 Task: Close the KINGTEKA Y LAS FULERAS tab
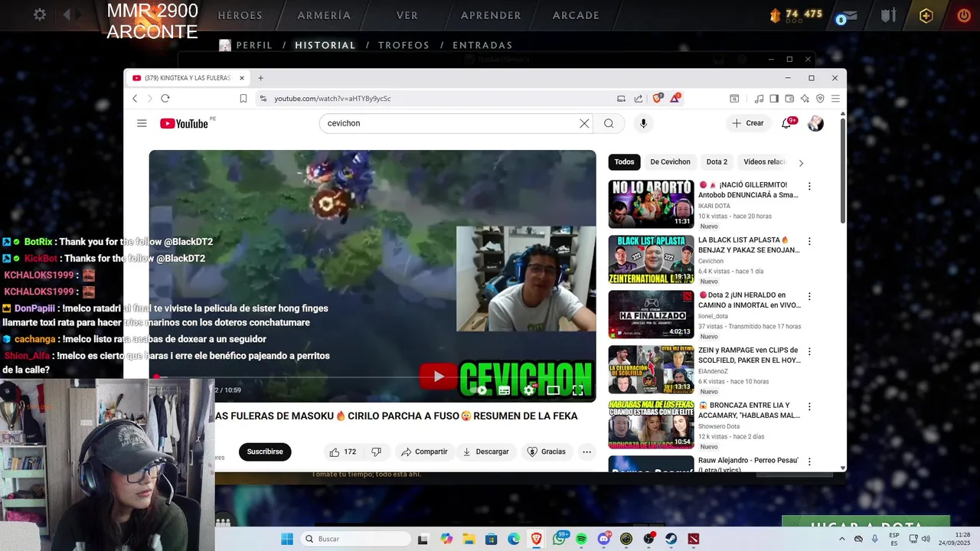(241, 78)
